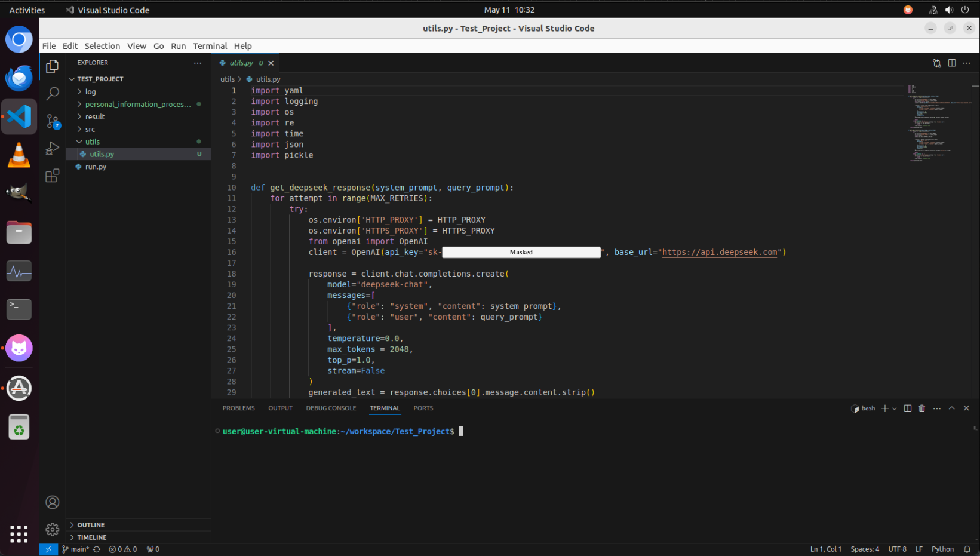Click the notifications bell in status bar

(x=967, y=549)
